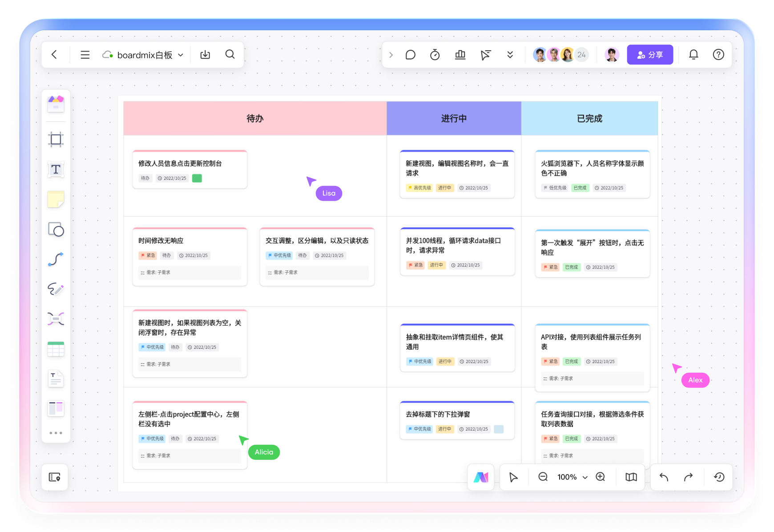Select the yellow sticky note tool
Image resolution: width=774 pixels, height=532 pixels.
pyautogui.click(x=56, y=199)
